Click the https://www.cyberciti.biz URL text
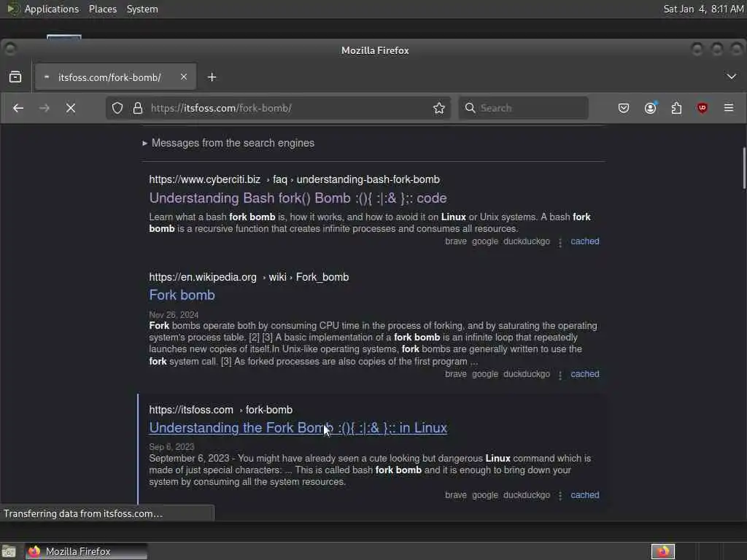 pyautogui.click(x=205, y=179)
